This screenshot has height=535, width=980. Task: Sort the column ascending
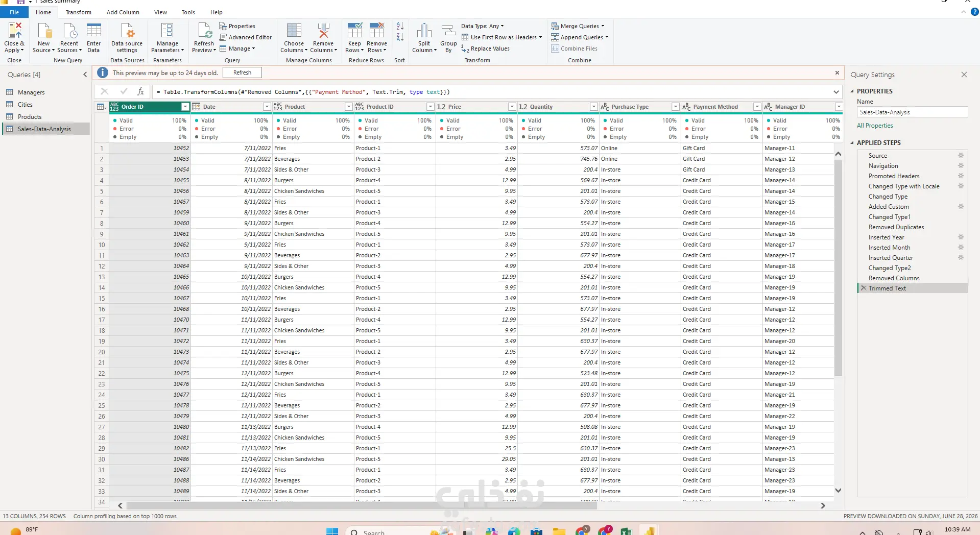[400, 26]
